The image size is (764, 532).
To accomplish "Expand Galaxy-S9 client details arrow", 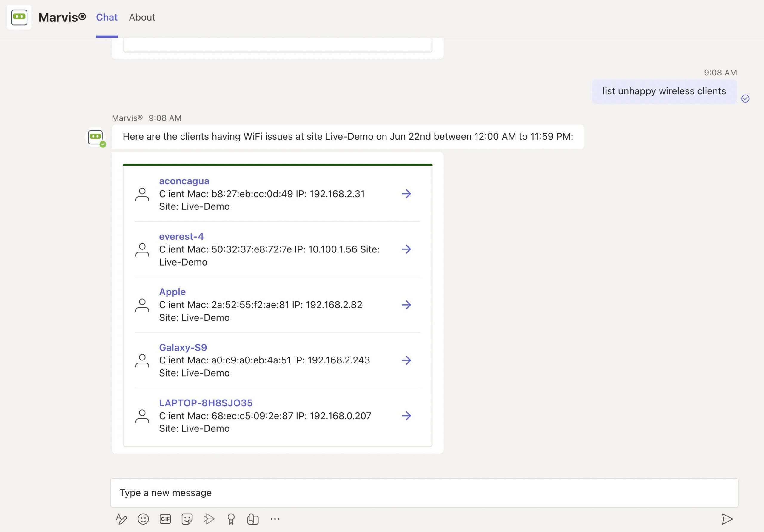I will [x=406, y=360].
